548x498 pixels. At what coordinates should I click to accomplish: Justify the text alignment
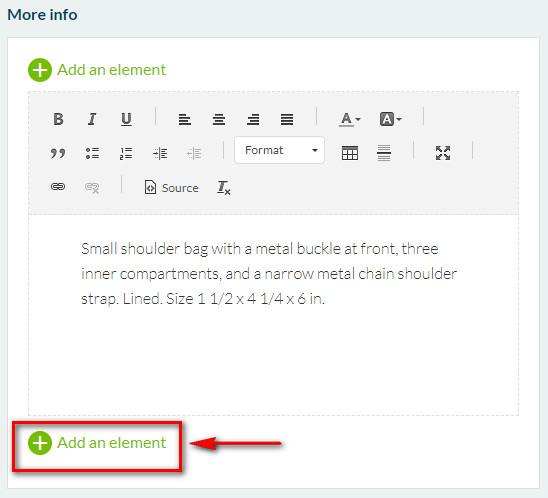click(287, 119)
